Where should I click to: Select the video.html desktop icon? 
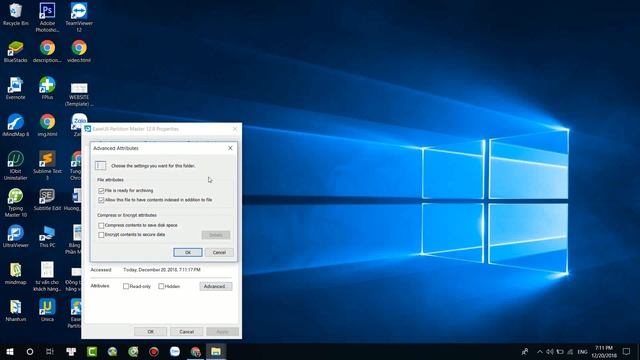(79, 51)
